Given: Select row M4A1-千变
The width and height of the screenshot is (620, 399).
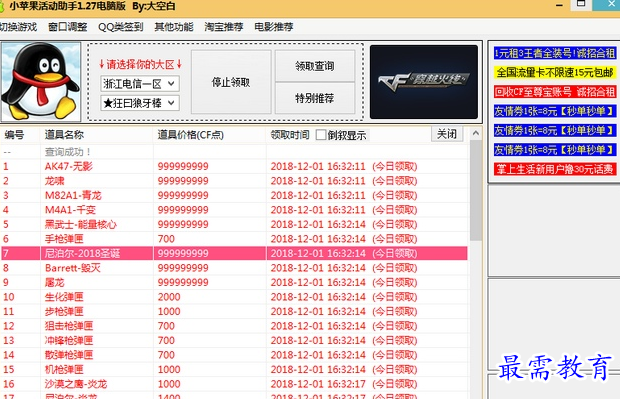Looking at the screenshot, I should (x=234, y=210).
